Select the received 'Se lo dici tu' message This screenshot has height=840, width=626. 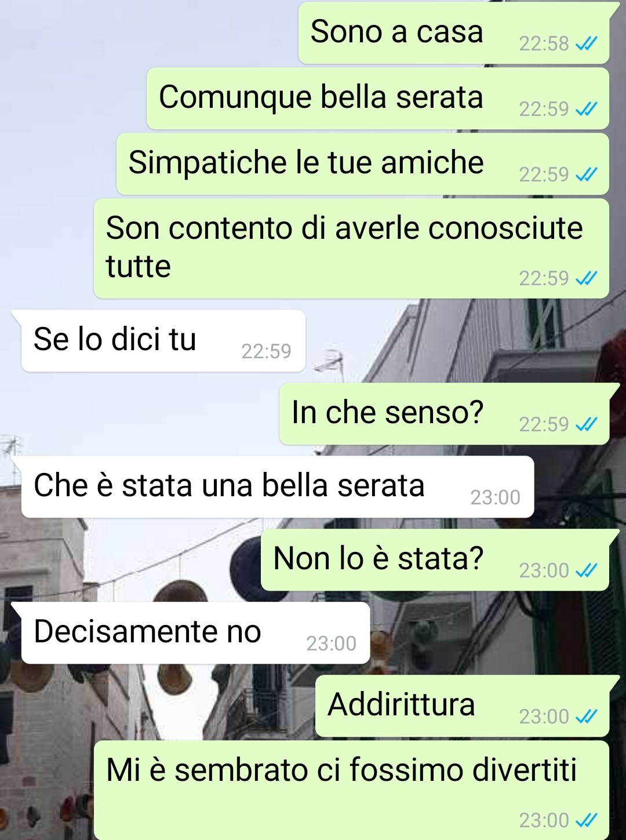(163, 341)
